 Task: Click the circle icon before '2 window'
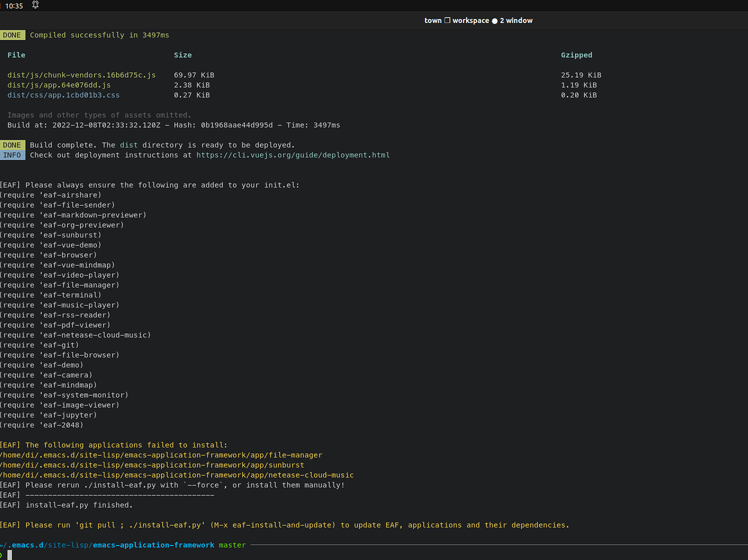(494, 21)
